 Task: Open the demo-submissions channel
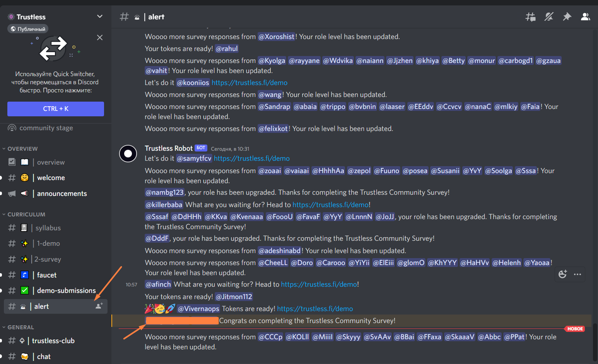tap(55, 291)
